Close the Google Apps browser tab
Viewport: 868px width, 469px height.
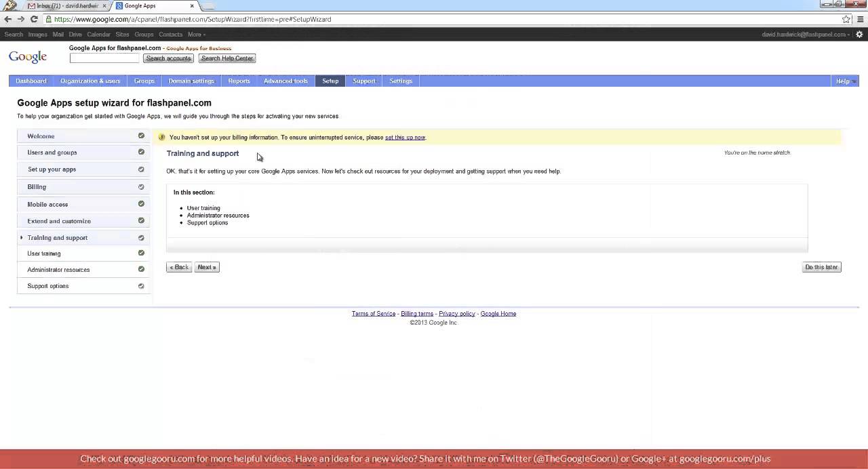point(192,6)
